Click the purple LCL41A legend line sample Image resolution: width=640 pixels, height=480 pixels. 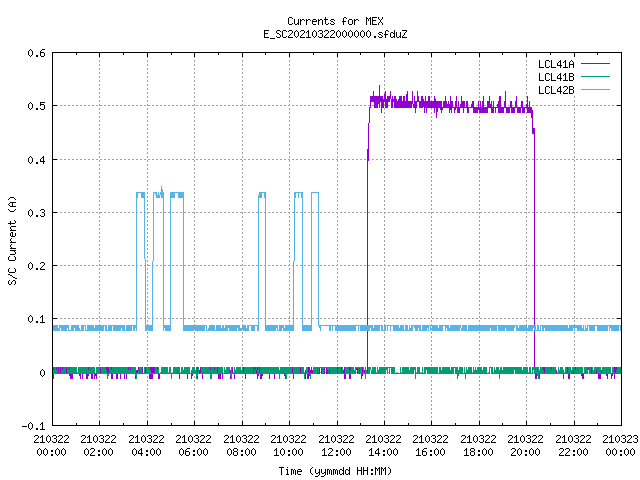click(595, 64)
